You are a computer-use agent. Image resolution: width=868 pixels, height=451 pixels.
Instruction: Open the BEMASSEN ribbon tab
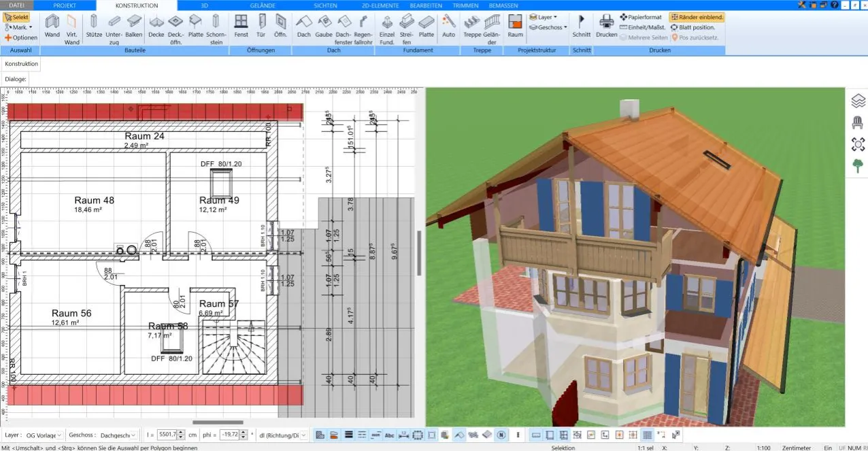point(503,5)
